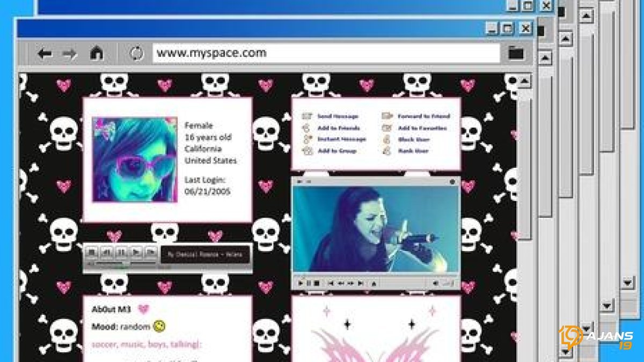
Task: Stop the profile music player
Action: tap(92, 252)
